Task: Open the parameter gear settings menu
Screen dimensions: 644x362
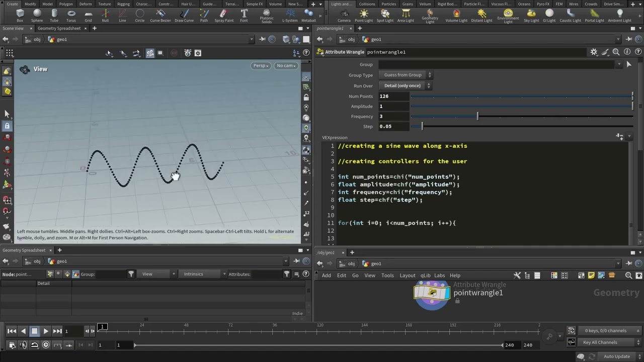Action: click(594, 52)
